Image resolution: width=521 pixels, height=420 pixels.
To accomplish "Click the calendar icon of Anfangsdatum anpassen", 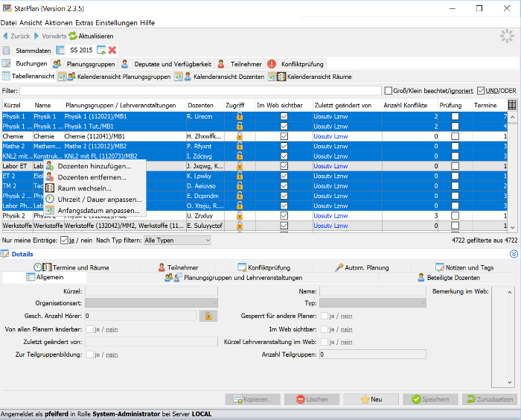I will [x=50, y=210].
